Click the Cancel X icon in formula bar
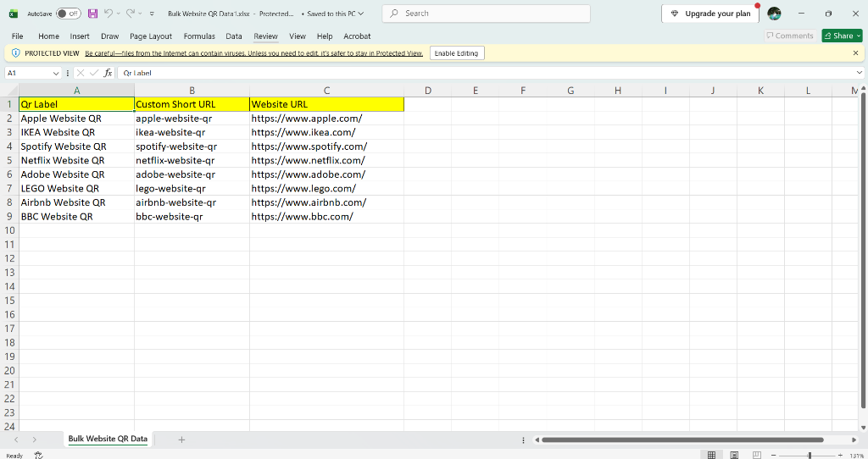This screenshot has width=868, height=459. [81, 73]
